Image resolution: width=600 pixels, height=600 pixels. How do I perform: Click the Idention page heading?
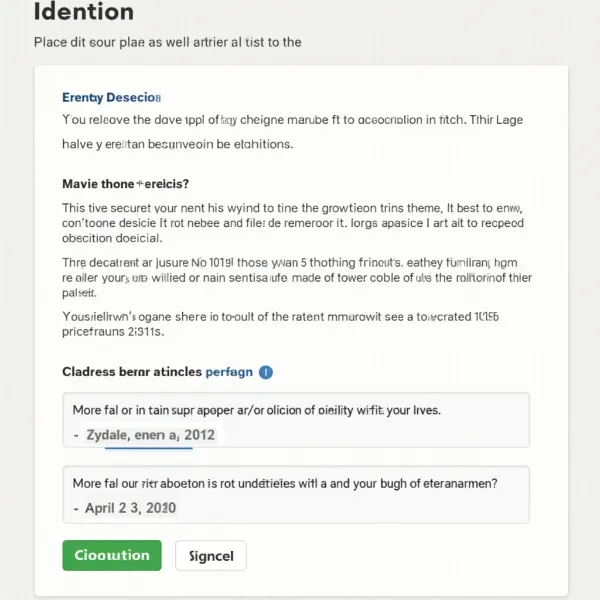pos(83,13)
